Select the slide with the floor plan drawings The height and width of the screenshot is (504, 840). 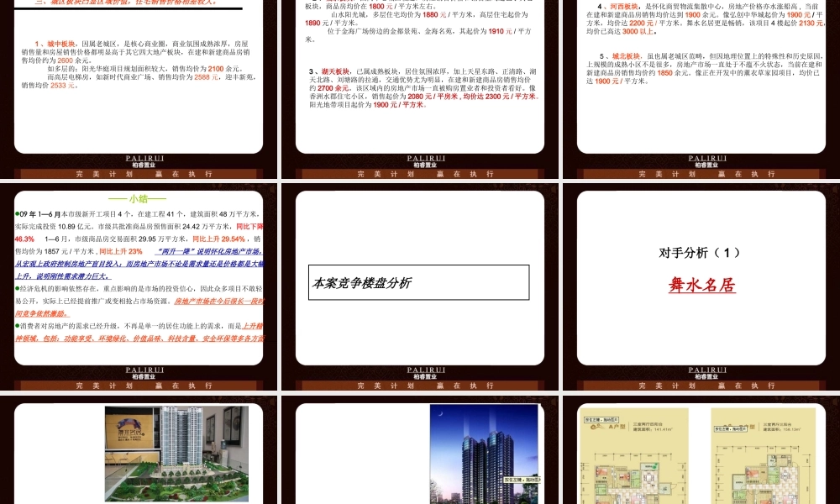click(701, 450)
